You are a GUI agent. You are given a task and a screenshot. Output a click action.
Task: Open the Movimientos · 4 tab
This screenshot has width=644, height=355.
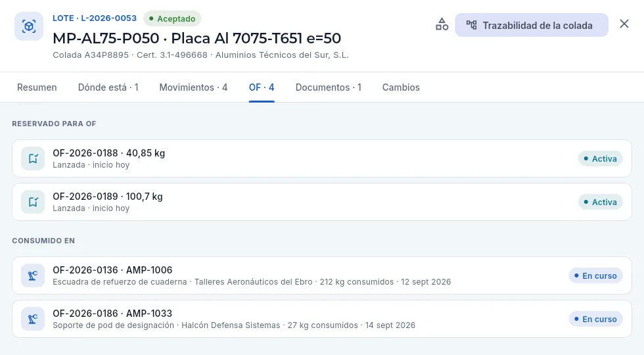193,87
